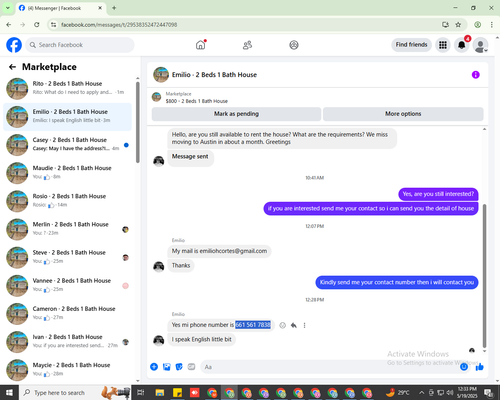Image resolution: width=500 pixels, height=400 pixels.
Task: Reply to the phone number message
Action: [294, 325]
